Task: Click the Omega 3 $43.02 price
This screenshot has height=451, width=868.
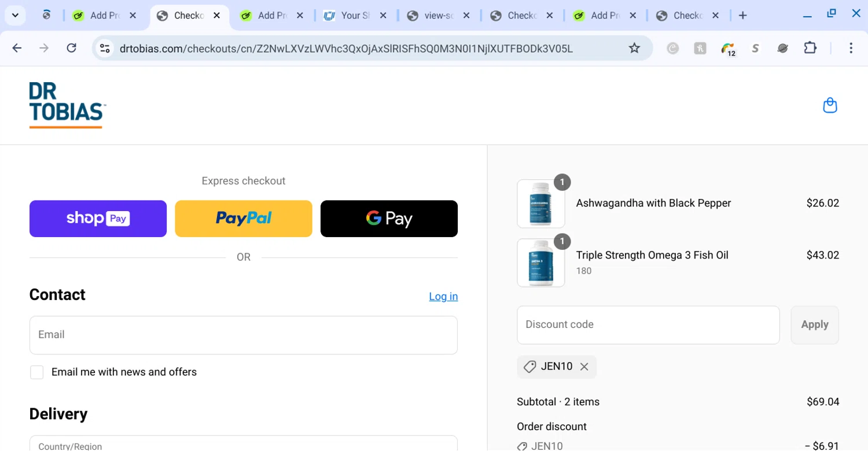Action: tap(822, 255)
